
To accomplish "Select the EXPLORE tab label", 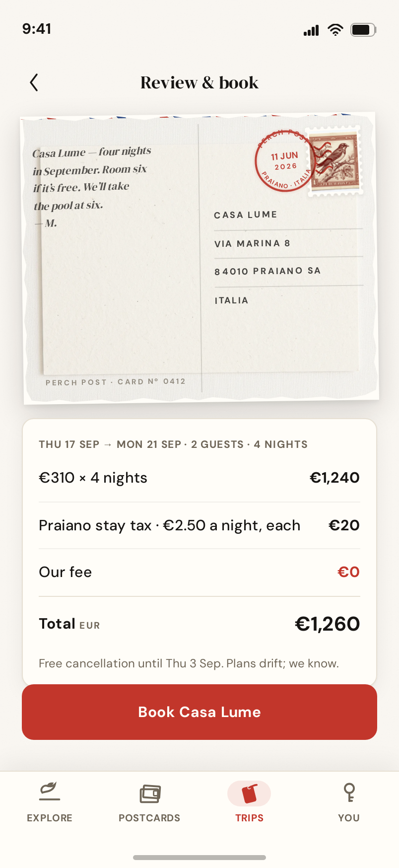I will pos(50,818).
